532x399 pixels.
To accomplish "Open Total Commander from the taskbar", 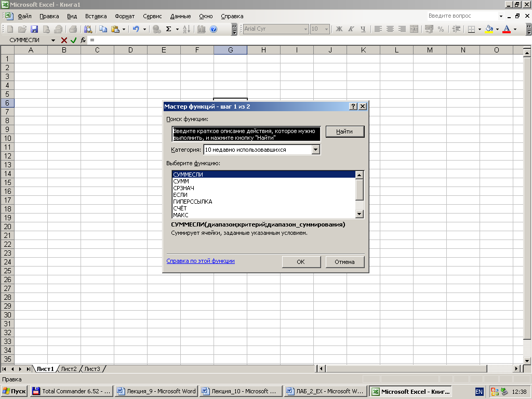I will pyautogui.click(x=71, y=391).
